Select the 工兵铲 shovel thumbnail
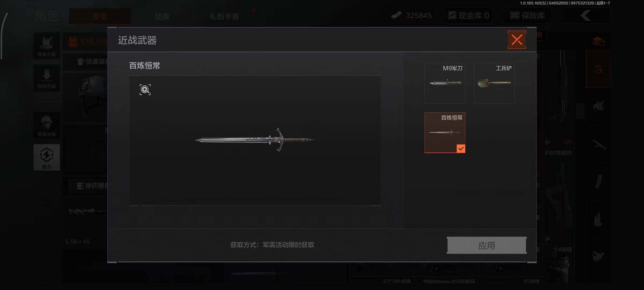 tap(494, 83)
